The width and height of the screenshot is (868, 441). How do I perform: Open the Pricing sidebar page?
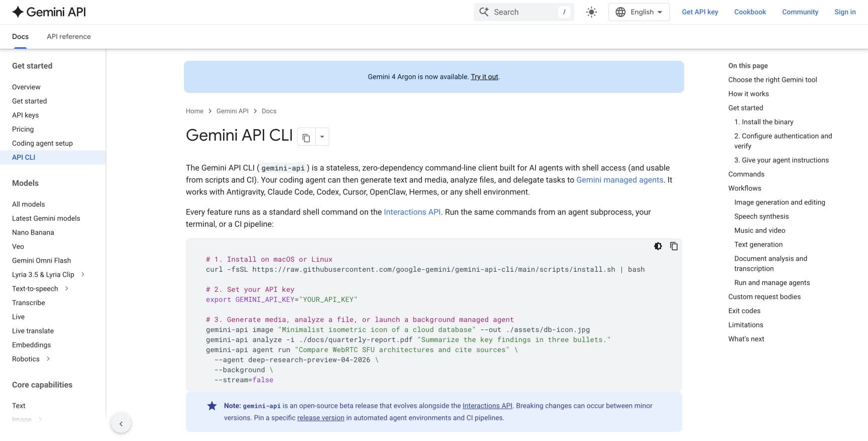(23, 129)
